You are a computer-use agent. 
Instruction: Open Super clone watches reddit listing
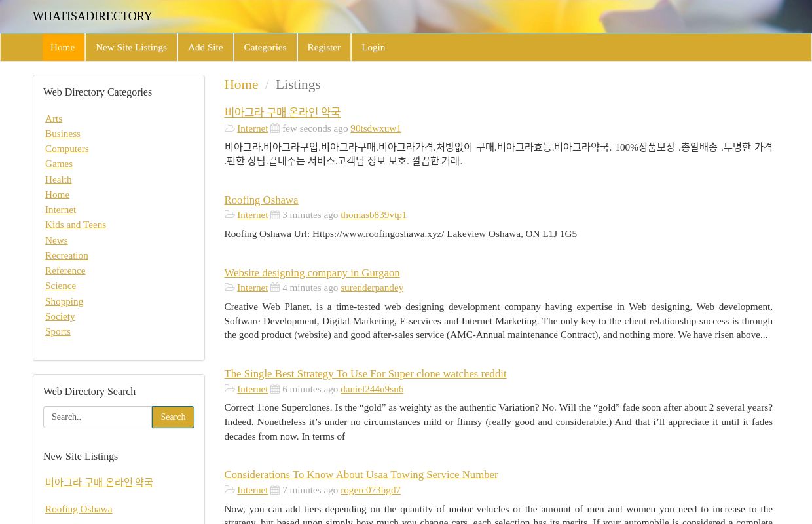(x=365, y=374)
